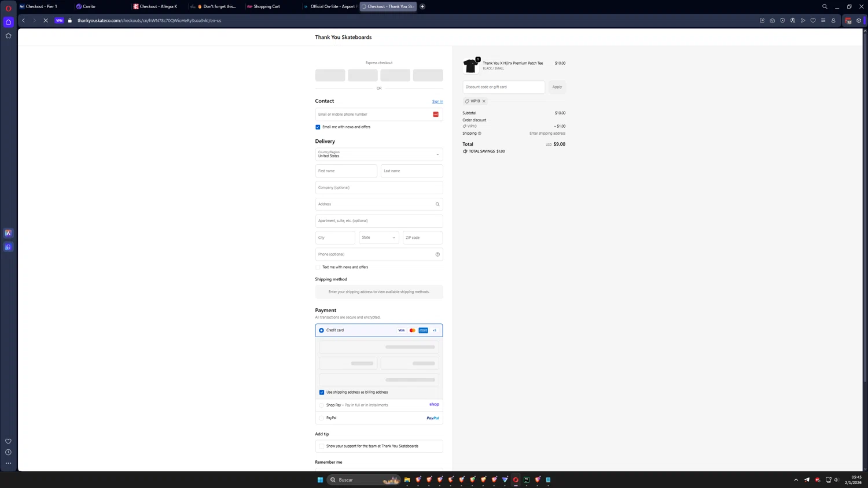Check Text me with news and offers
868x488 pixels.
click(x=318, y=267)
